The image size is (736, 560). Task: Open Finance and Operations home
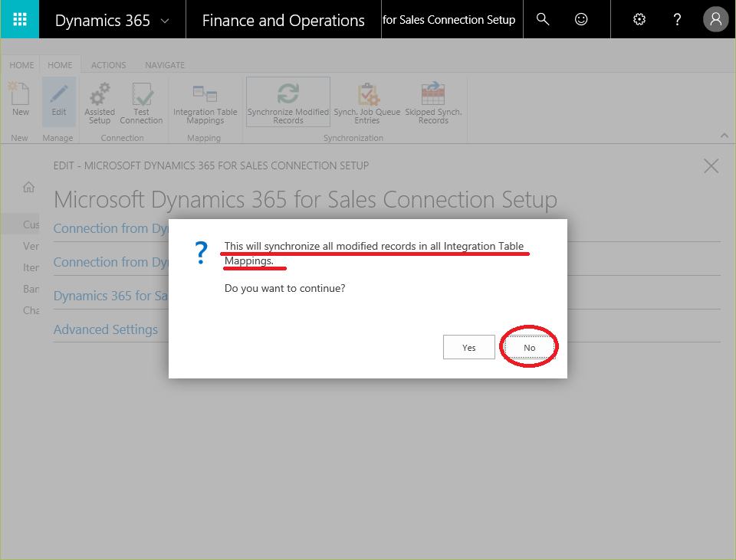[x=283, y=20]
